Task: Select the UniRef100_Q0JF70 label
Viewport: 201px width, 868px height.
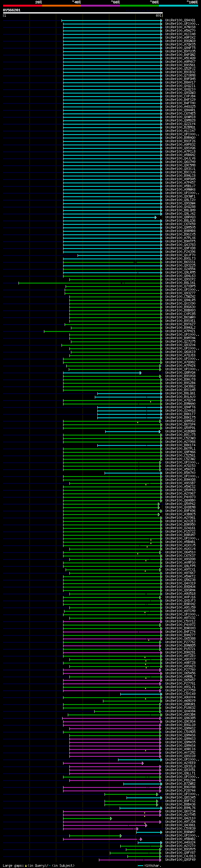Action: click(x=180, y=255)
